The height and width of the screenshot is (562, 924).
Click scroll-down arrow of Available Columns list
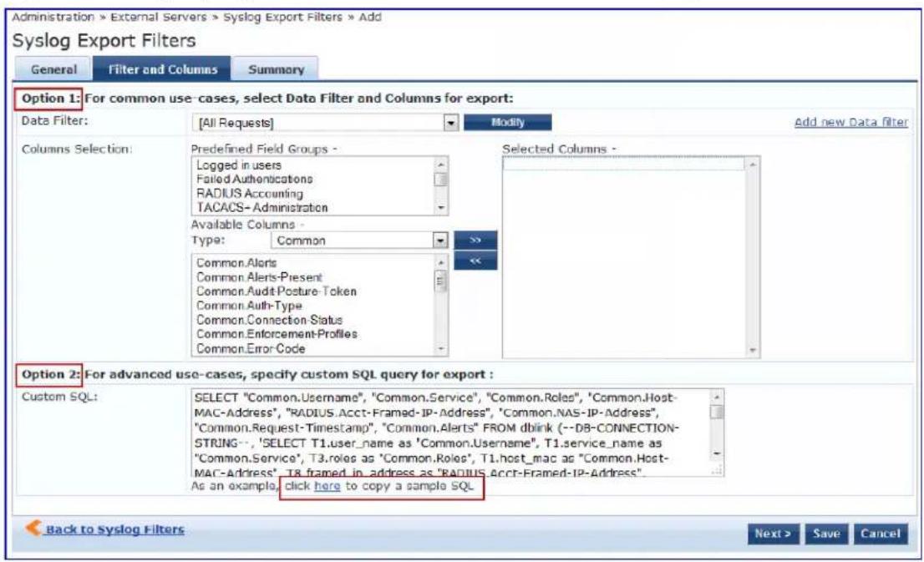(x=441, y=349)
